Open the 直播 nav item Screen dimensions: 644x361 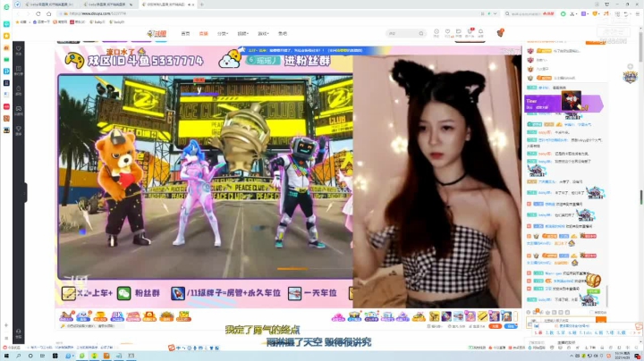click(x=203, y=34)
